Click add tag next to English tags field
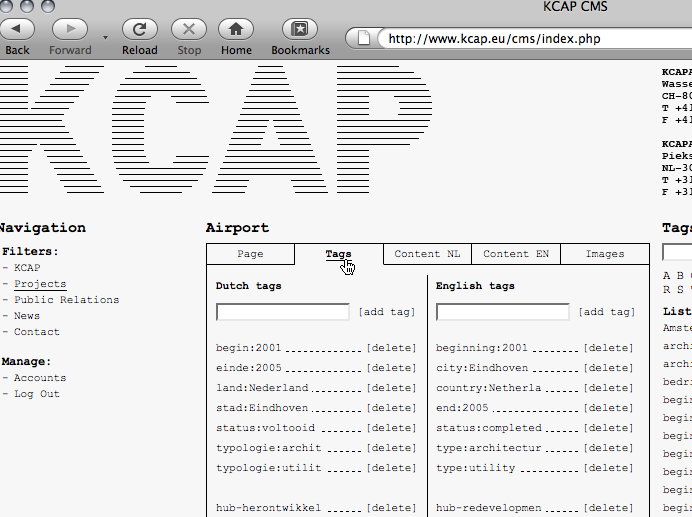Image resolution: width=692 pixels, height=517 pixels. point(607,312)
